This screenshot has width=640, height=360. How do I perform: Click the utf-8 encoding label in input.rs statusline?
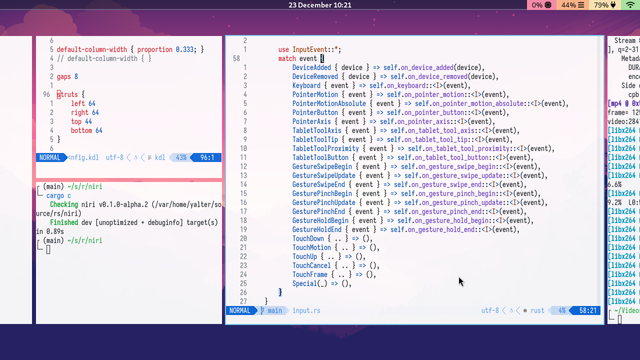pos(490,311)
